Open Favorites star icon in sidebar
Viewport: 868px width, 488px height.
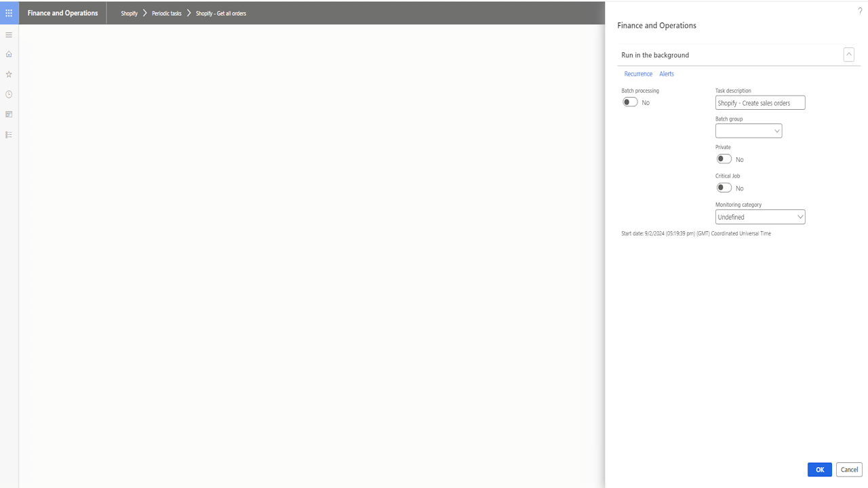[x=9, y=75]
